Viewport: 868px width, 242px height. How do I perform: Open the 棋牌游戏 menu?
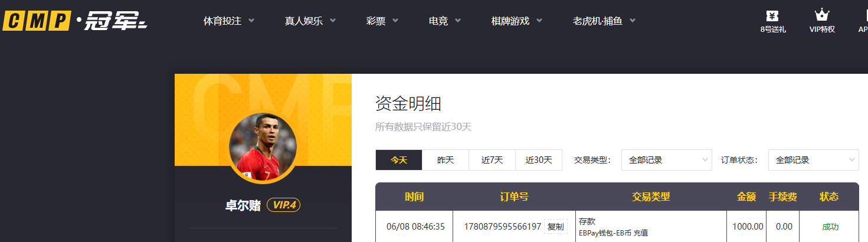click(510, 21)
